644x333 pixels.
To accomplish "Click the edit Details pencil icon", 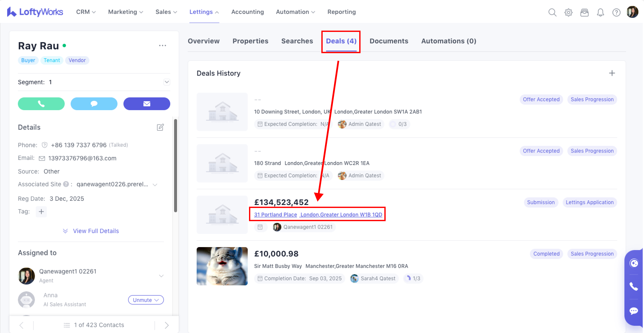I will coord(160,127).
